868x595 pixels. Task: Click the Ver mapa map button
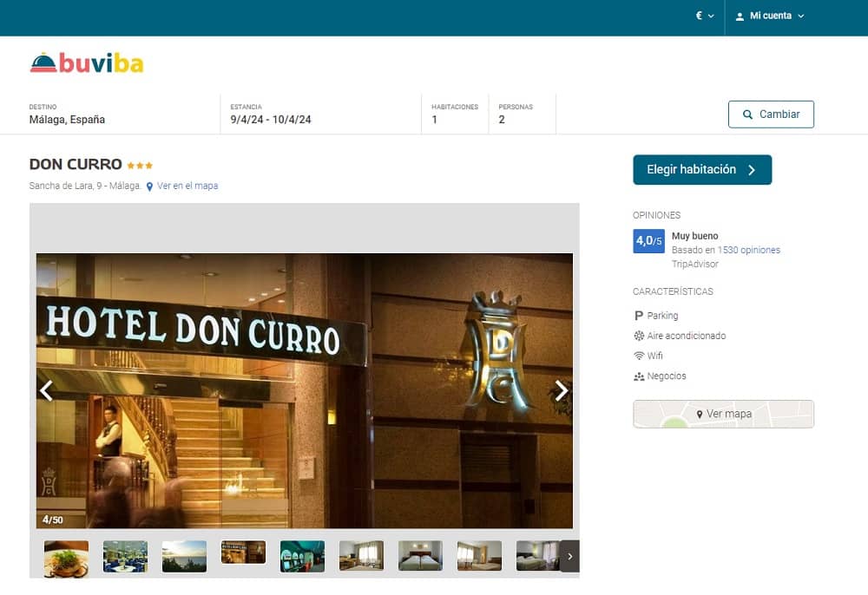pyautogui.click(x=724, y=414)
